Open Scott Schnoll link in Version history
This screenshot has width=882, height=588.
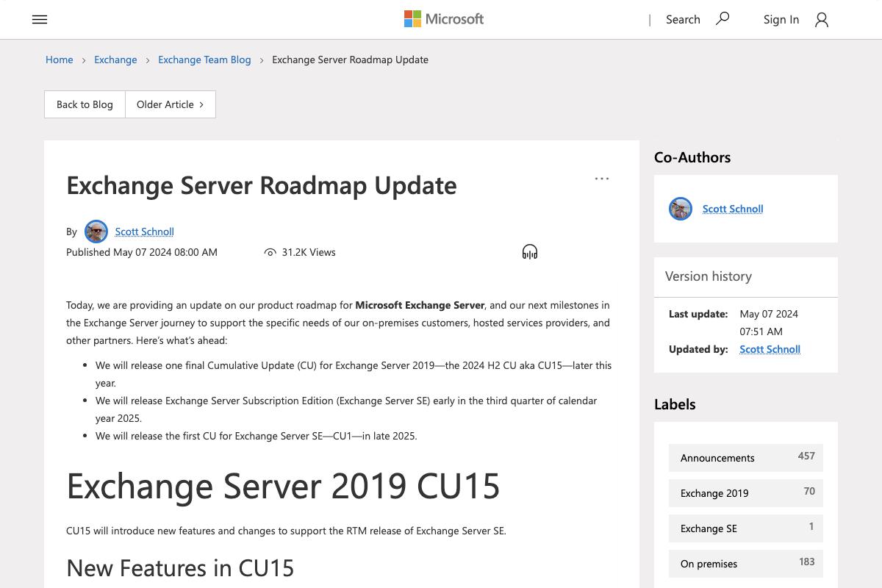[x=770, y=349]
